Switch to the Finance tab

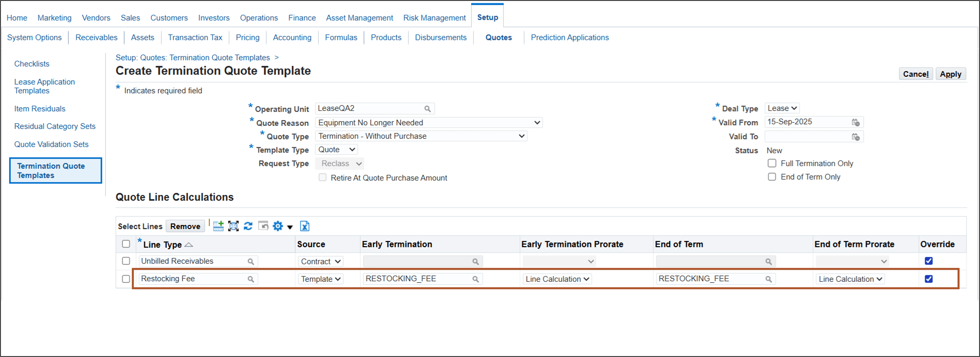tap(302, 18)
